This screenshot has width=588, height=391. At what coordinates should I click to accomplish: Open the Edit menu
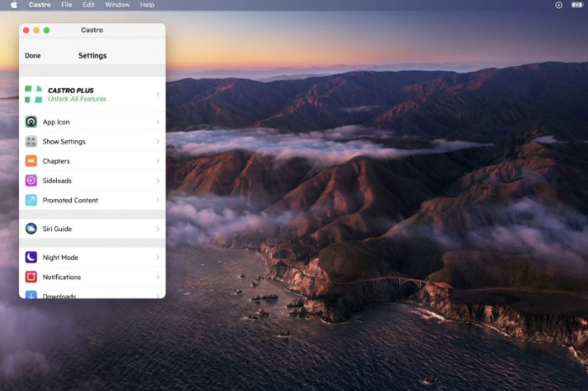tap(88, 5)
